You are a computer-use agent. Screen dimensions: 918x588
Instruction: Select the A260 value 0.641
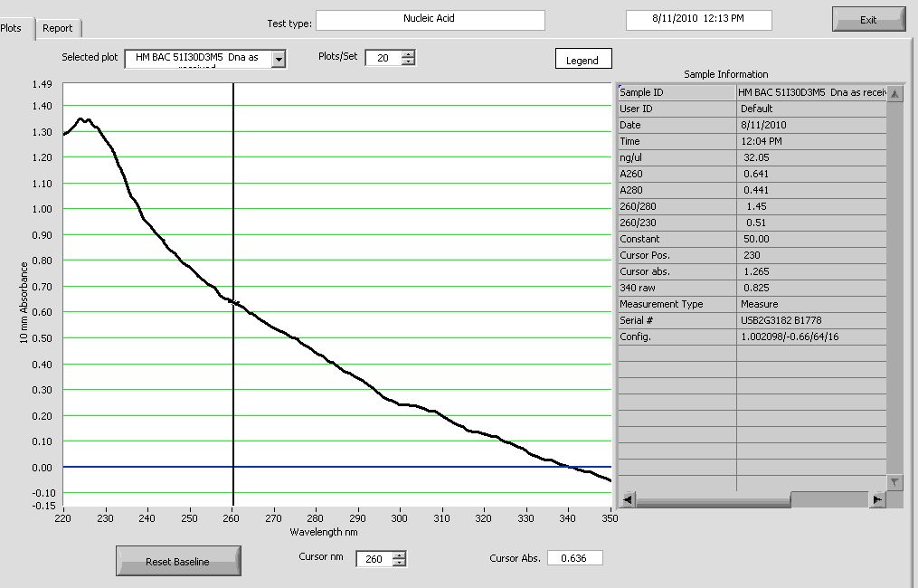[x=811, y=174]
